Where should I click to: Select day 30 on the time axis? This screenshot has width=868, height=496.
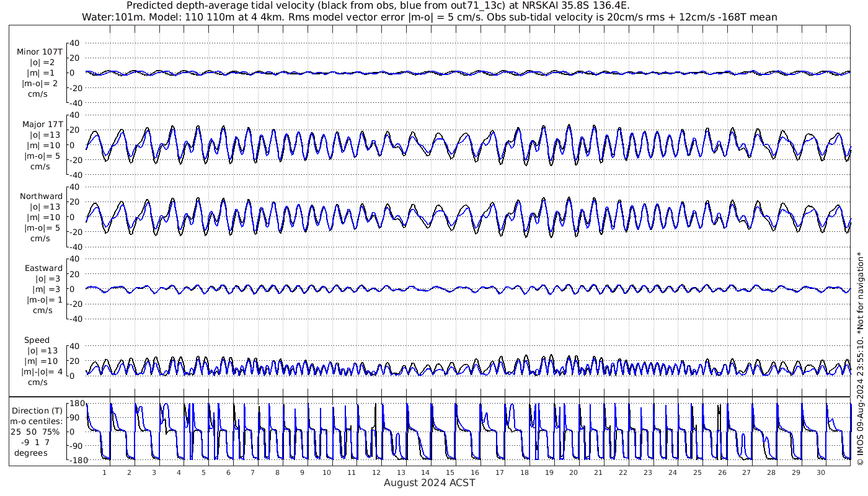(x=820, y=472)
